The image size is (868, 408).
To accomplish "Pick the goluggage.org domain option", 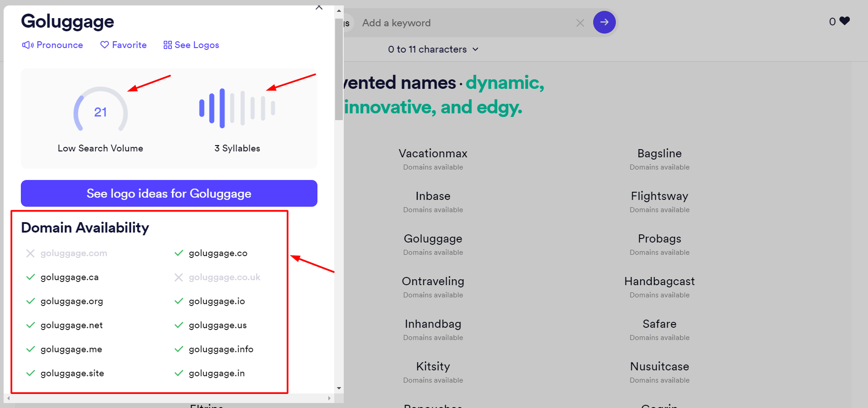I will pyautogui.click(x=72, y=301).
